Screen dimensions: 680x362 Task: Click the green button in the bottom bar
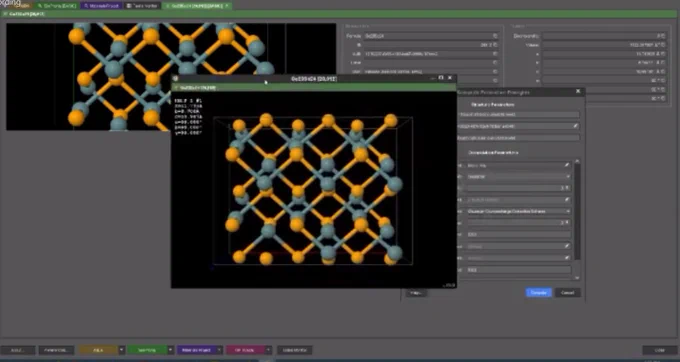(x=147, y=350)
